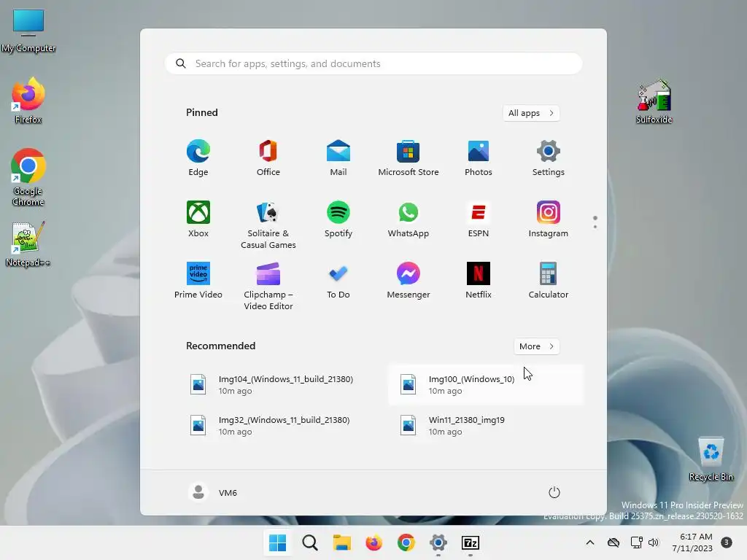Screen dimensions: 747x560
Task: Launch Prime Video app
Action: click(198, 281)
